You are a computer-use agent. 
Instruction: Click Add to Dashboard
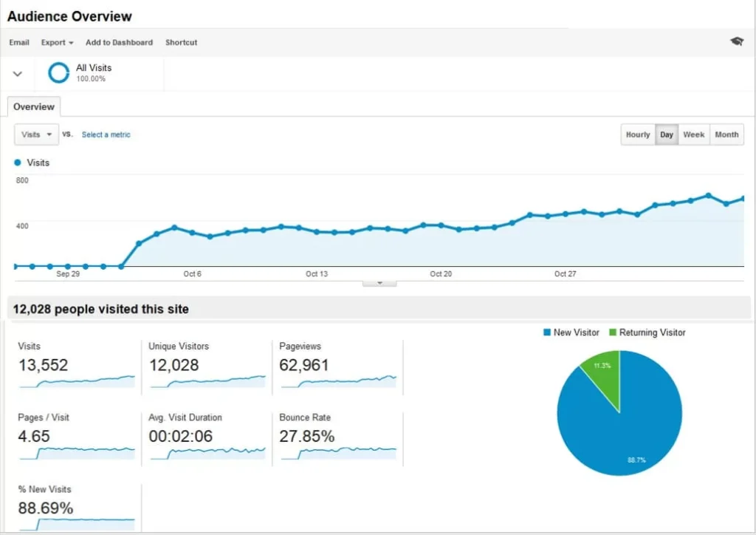(119, 43)
